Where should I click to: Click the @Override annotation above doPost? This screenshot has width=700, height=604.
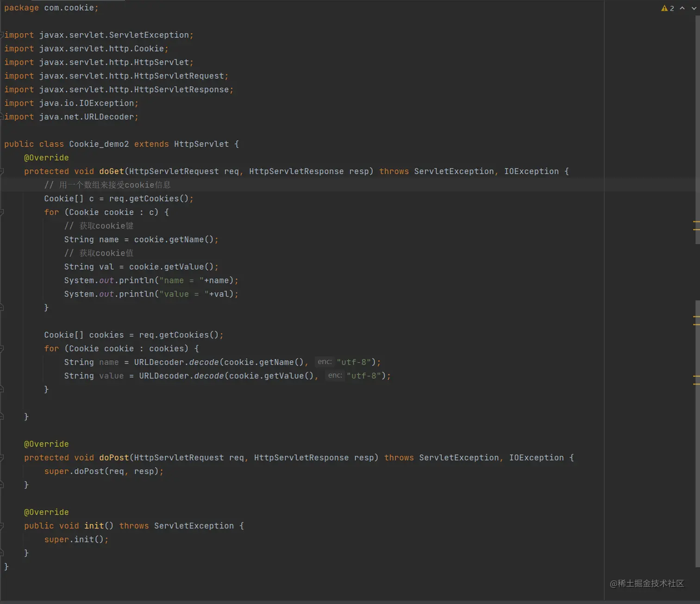tap(46, 444)
